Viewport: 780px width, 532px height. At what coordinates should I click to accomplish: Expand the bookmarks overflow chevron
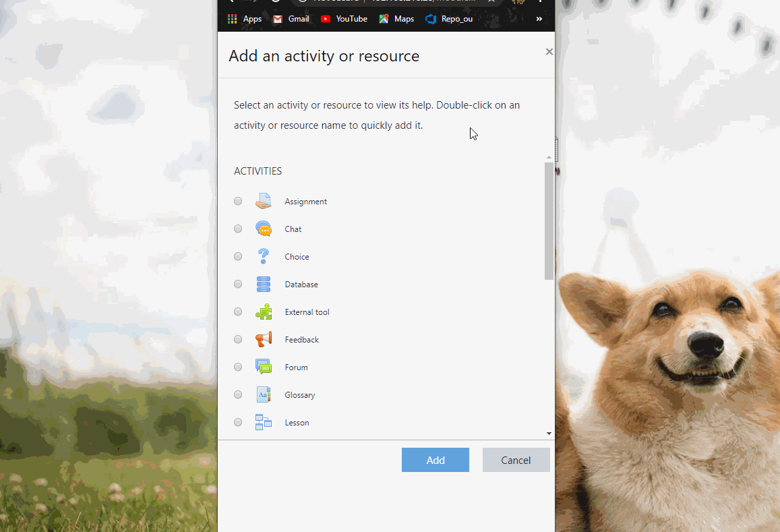coord(539,19)
